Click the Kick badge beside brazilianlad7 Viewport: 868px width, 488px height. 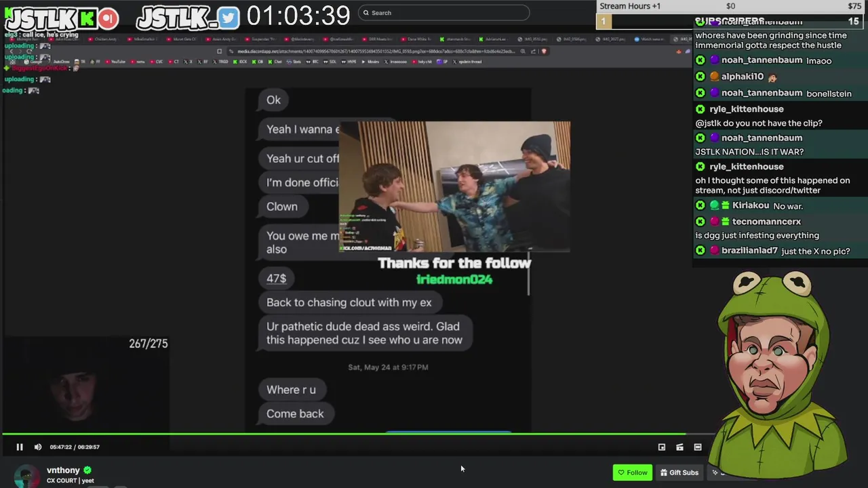(701, 251)
